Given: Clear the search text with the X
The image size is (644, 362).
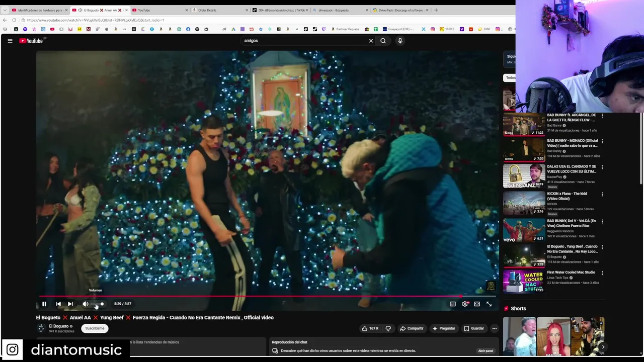Looking at the screenshot, I should pos(371,41).
